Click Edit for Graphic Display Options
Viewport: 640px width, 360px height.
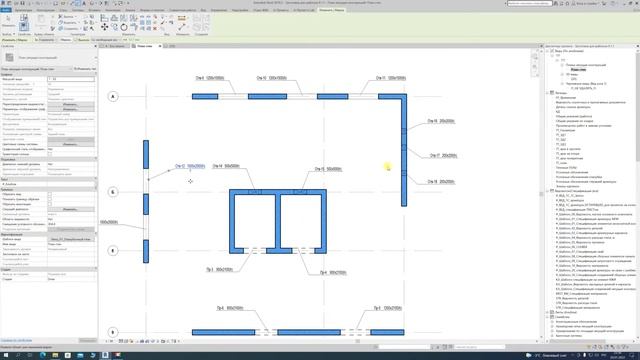[71, 109]
